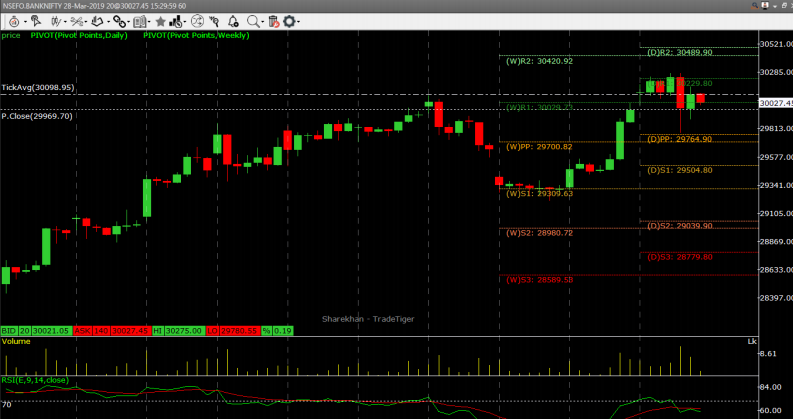Click the scissors line-tools icon
The image size is (793, 419).
click(x=76, y=22)
